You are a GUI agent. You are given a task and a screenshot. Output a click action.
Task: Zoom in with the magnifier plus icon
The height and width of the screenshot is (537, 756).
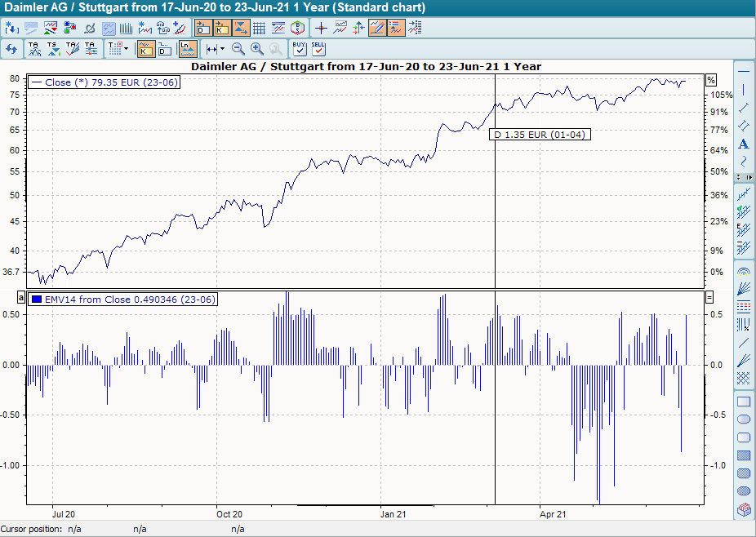coord(256,49)
